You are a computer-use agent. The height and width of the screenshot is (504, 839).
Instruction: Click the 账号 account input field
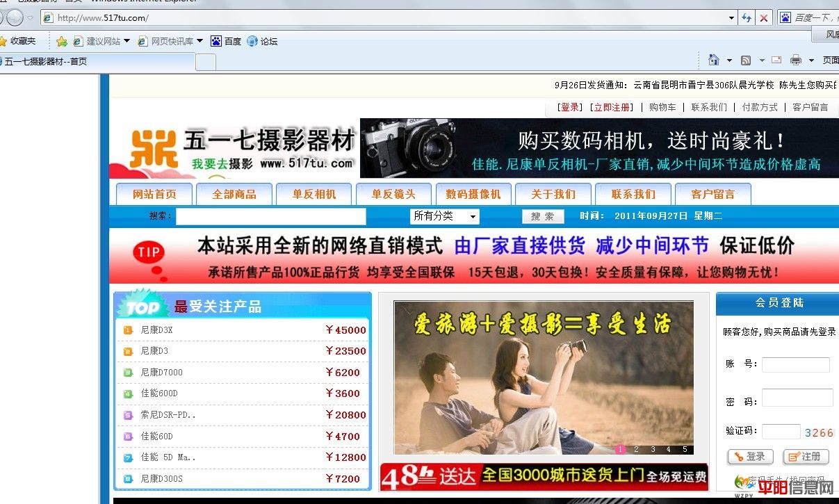pyautogui.click(x=795, y=364)
